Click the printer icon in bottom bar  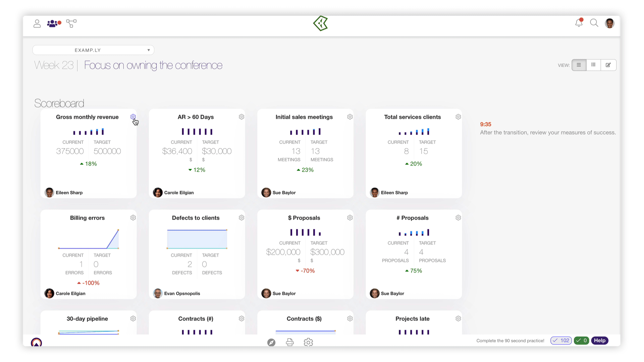(x=290, y=342)
